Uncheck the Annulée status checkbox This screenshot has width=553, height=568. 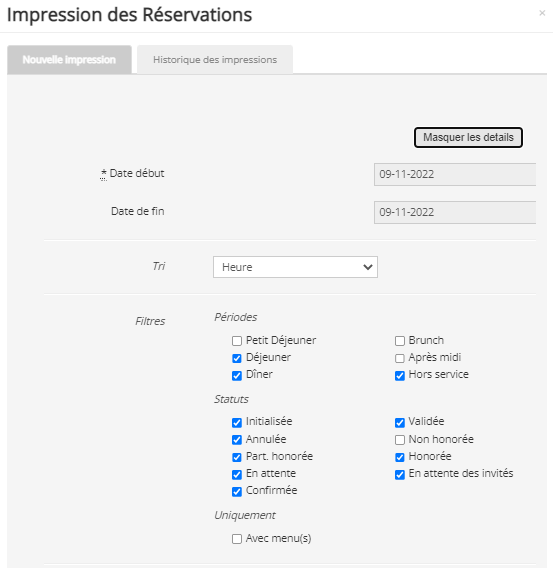(237, 440)
